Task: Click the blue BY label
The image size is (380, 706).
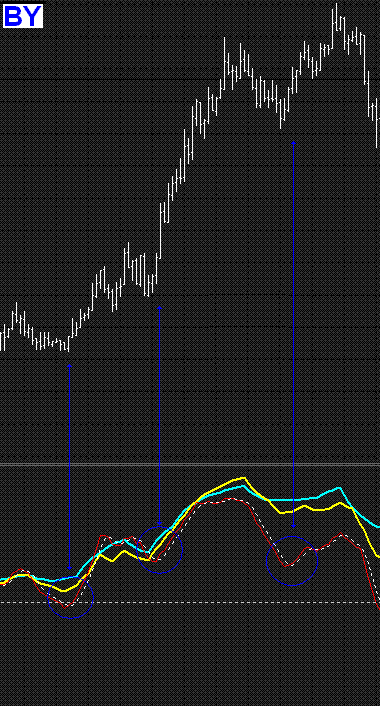Action: click(x=23, y=16)
